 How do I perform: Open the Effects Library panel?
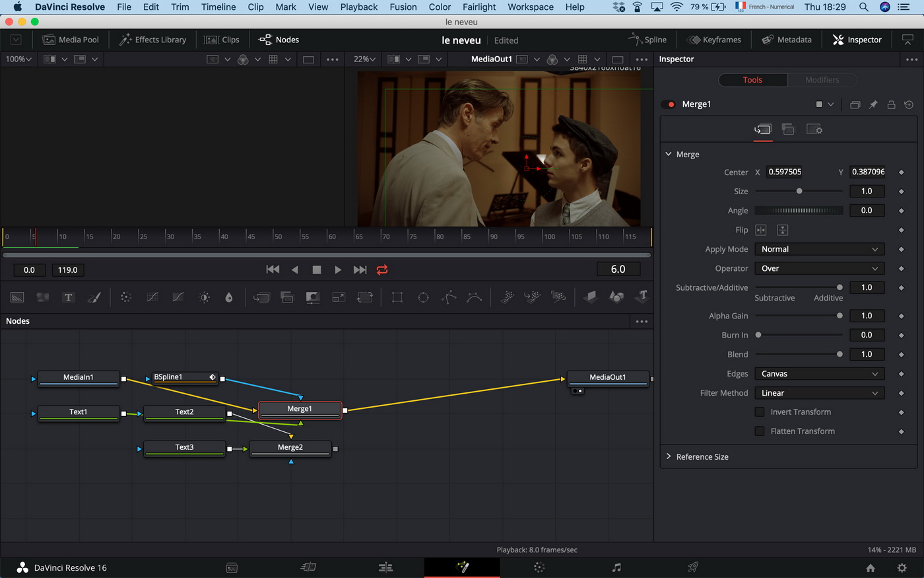[x=152, y=40]
